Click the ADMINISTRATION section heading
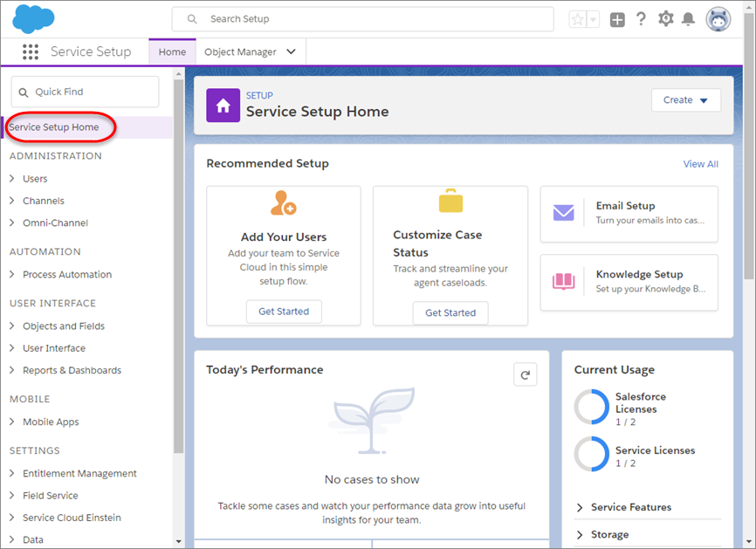This screenshot has width=756, height=549. pyautogui.click(x=56, y=155)
